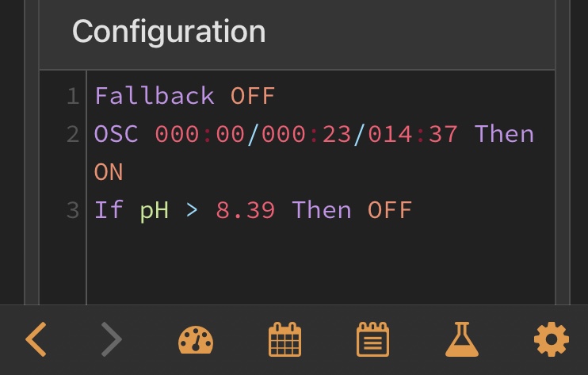Click the pH probe name
The width and height of the screenshot is (588, 375).
point(155,210)
